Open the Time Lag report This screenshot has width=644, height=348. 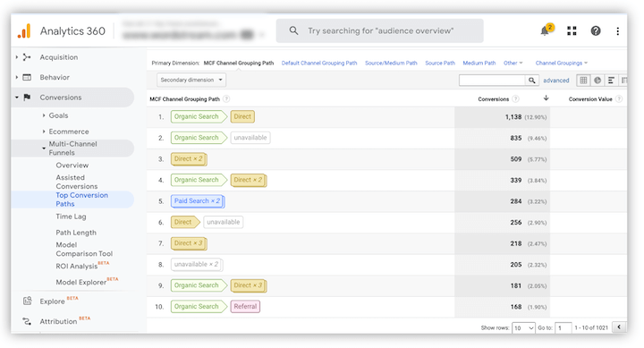pos(71,216)
